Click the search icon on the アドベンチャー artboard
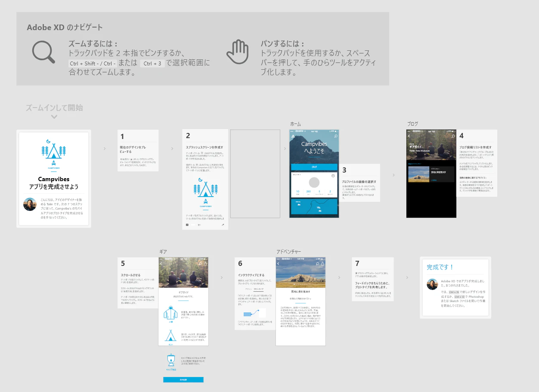The image size is (539, 392). click(x=317, y=264)
